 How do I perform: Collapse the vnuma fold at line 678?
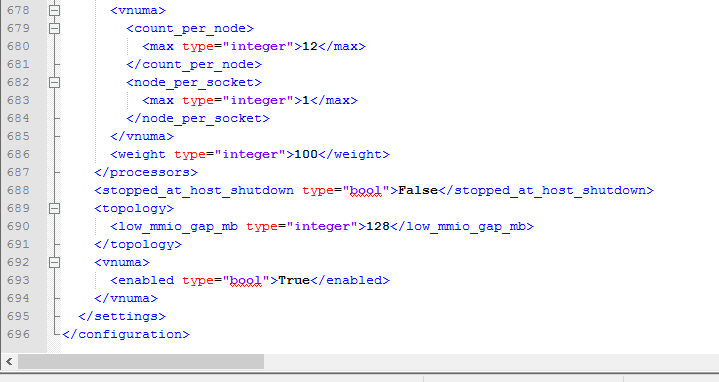coord(54,10)
